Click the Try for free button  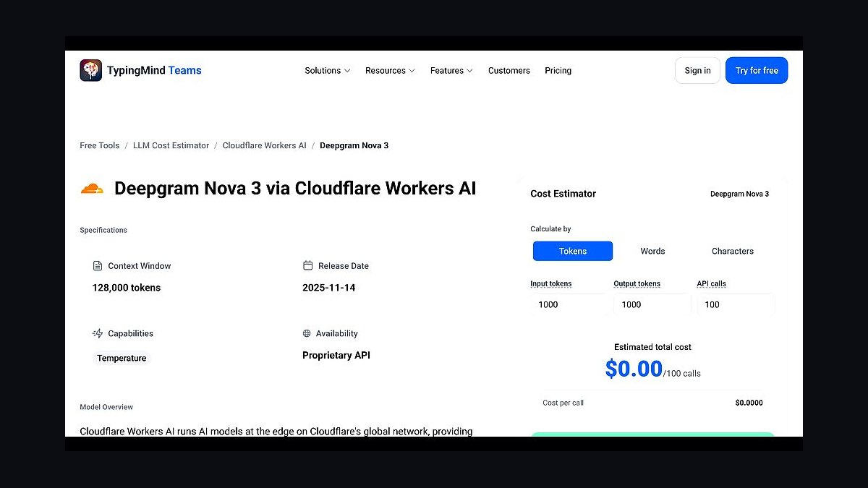pyautogui.click(x=757, y=70)
